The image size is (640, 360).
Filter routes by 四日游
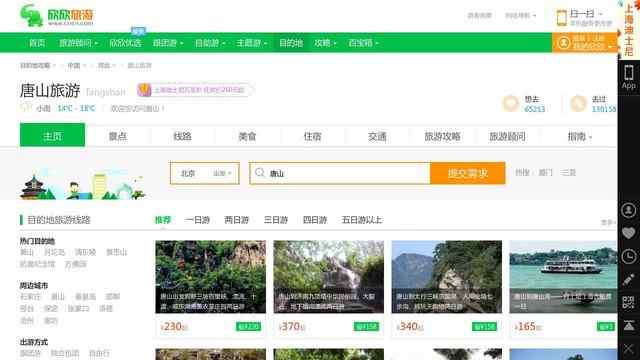315,220
